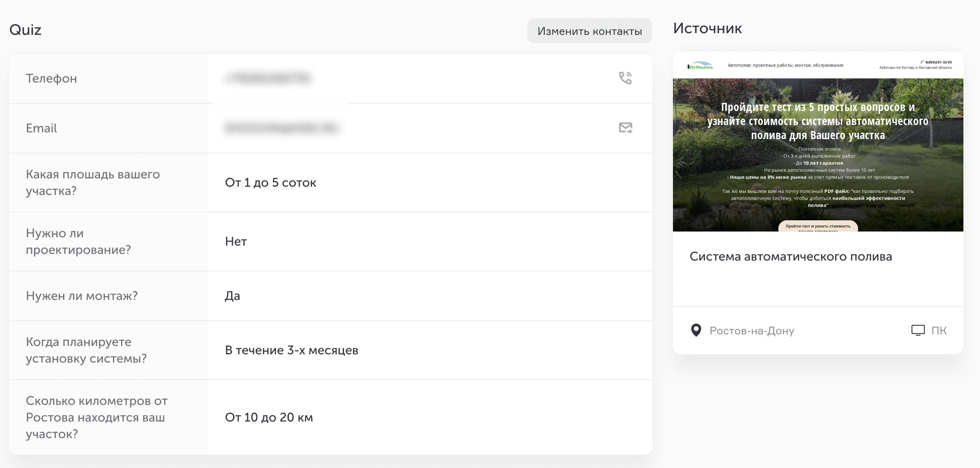Click the question Сколько километров от Ростова

point(97,417)
